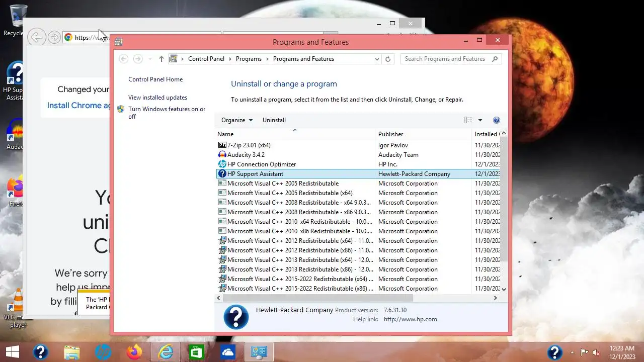Select Microsoft Visual C++ 2013 Redistributable (x86) row
The width and height of the screenshot is (644, 362).
(x=357, y=269)
